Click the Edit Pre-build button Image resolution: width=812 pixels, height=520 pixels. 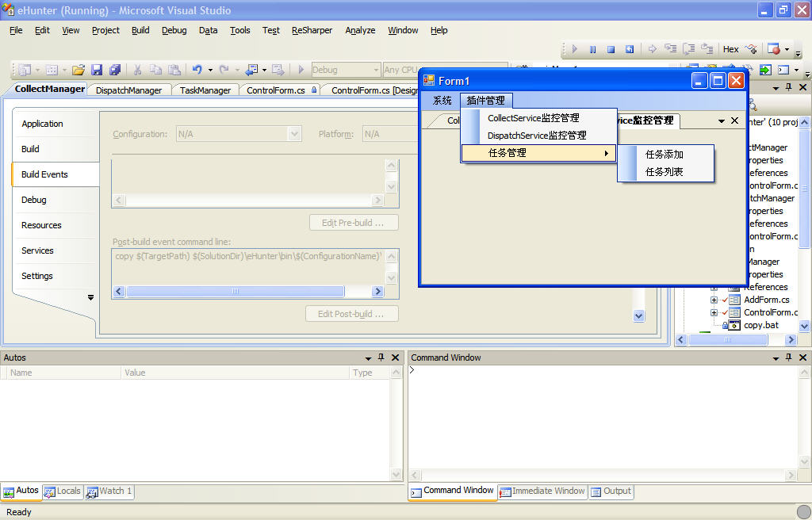click(354, 223)
